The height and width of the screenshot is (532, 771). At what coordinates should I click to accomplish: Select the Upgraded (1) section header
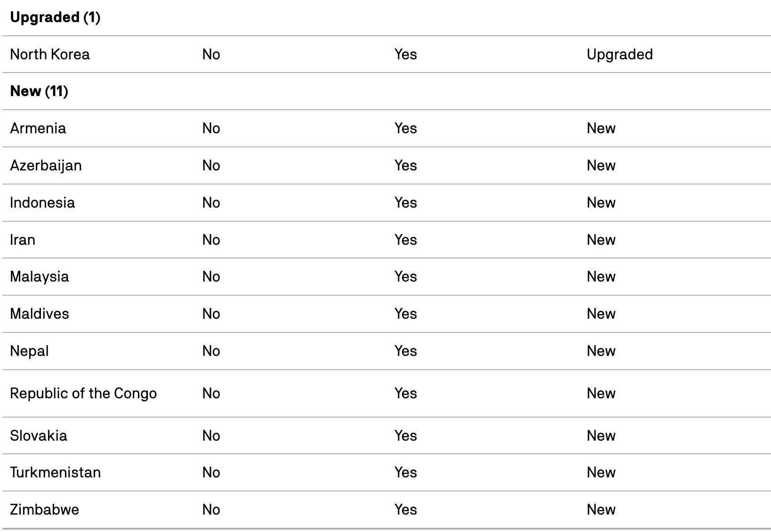[x=55, y=17]
